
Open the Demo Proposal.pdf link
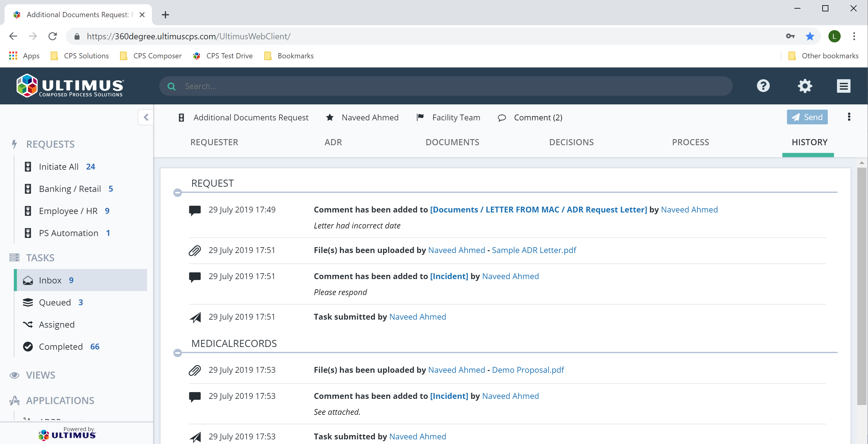[x=528, y=370]
